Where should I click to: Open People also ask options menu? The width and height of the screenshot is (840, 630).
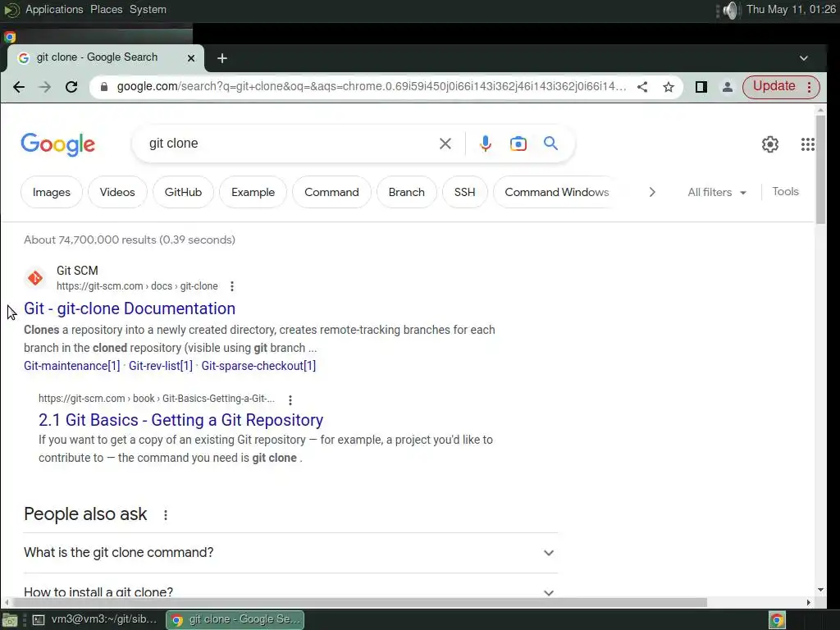166,515
